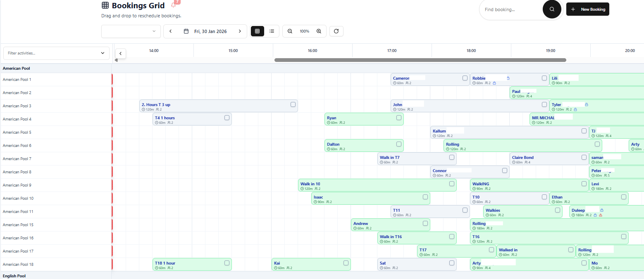Open the notifications bell
Screen dimensions: 644x279
click(x=174, y=5)
